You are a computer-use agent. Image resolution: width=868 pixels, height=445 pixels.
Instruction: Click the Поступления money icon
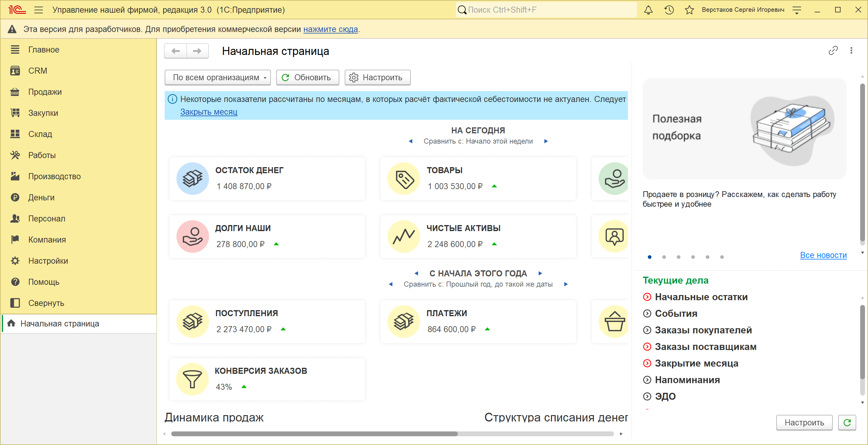193,322
